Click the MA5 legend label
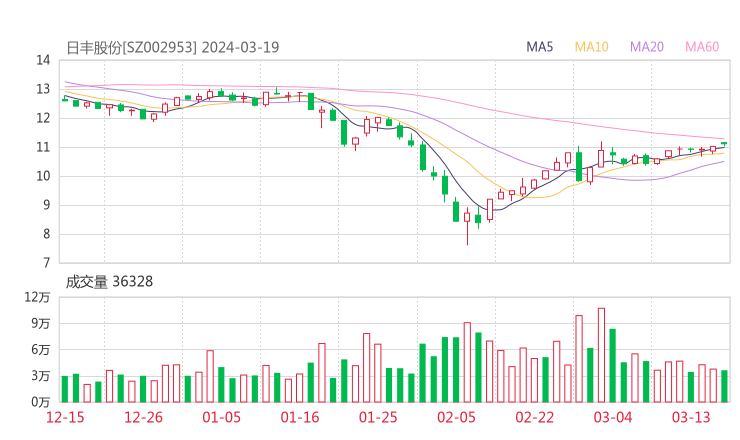 pos(539,47)
